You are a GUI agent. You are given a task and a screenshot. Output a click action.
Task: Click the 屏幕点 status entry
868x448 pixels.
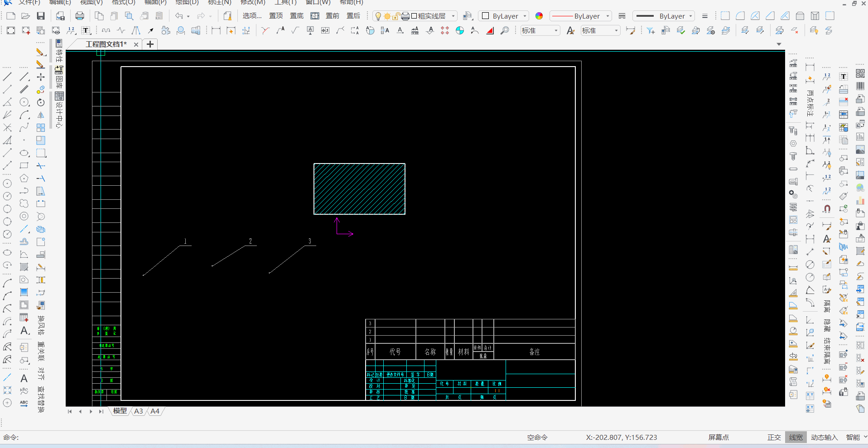click(719, 437)
